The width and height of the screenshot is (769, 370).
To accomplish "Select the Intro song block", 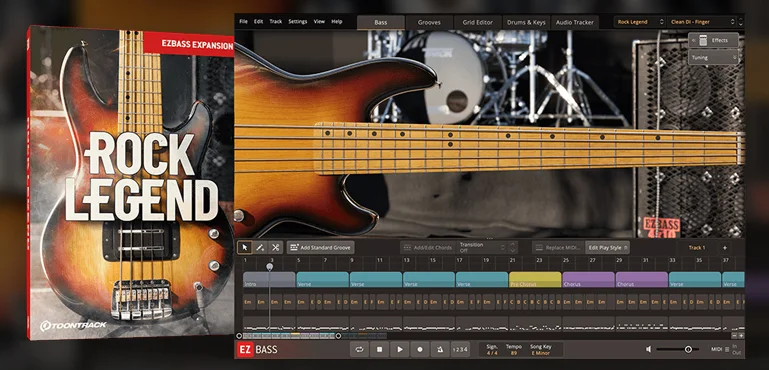I will 269,280.
